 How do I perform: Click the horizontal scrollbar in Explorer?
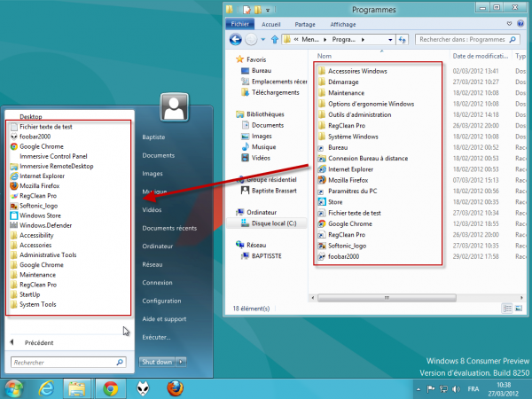coord(387,298)
